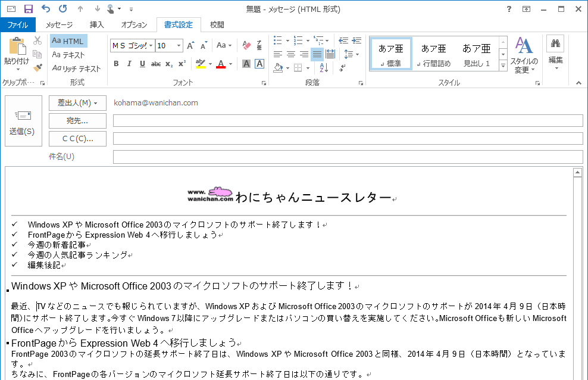Screen dimensions: 588x380
Task: Shrink font size with smaller A icon
Action: (x=204, y=45)
